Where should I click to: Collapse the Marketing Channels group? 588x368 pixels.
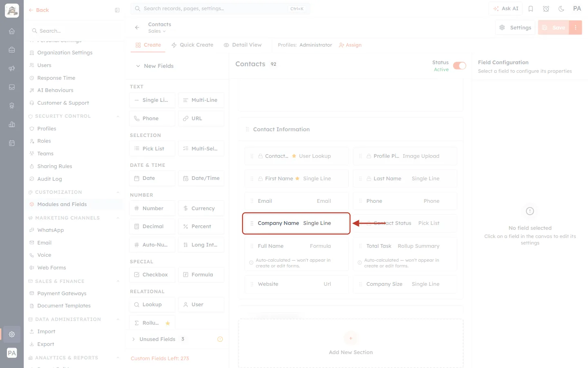pyautogui.click(x=118, y=218)
